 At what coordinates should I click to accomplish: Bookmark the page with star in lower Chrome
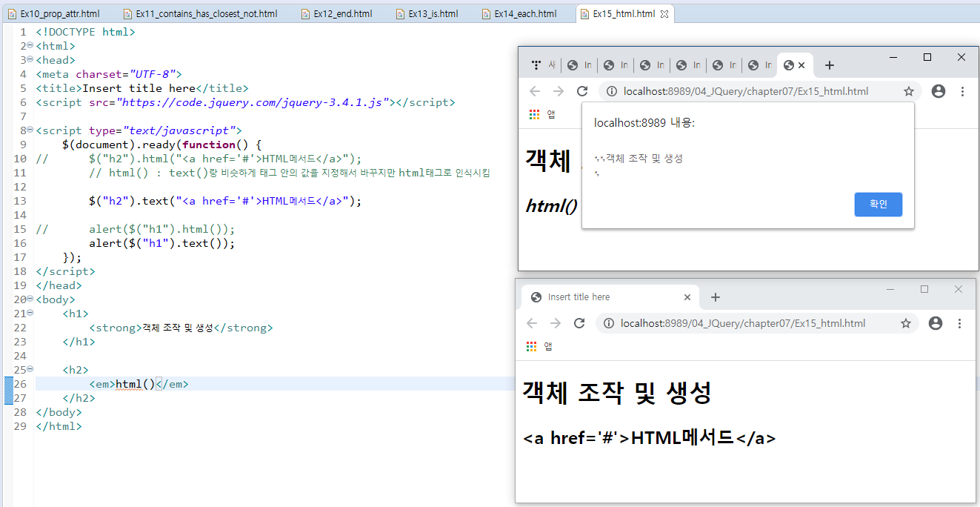tap(905, 323)
